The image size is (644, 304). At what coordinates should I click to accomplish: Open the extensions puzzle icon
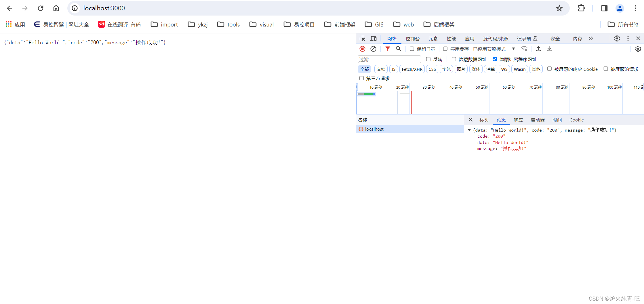click(581, 8)
